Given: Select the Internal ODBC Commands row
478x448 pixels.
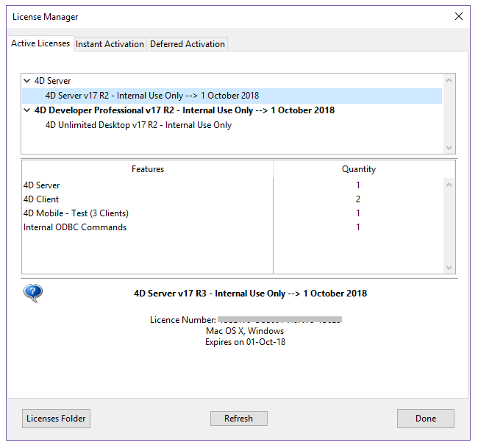Looking at the screenshot, I should click(75, 227).
